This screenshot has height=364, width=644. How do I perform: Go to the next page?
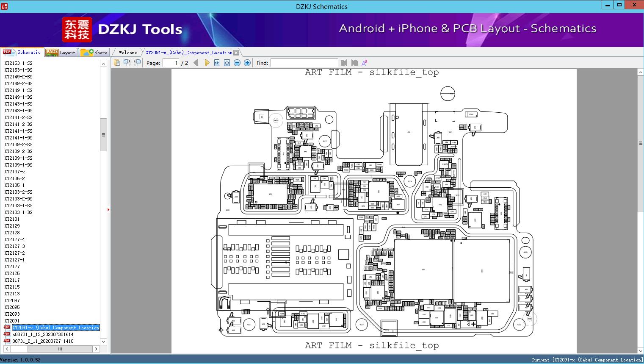(207, 63)
